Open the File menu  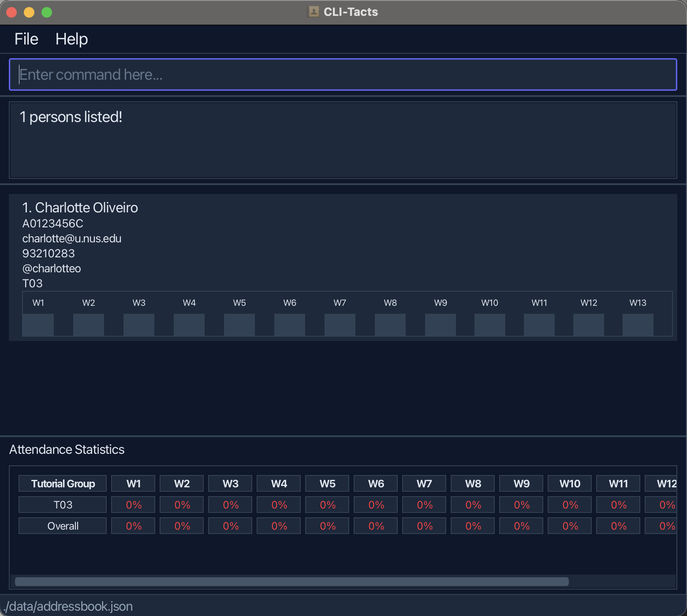click(26, 39)
